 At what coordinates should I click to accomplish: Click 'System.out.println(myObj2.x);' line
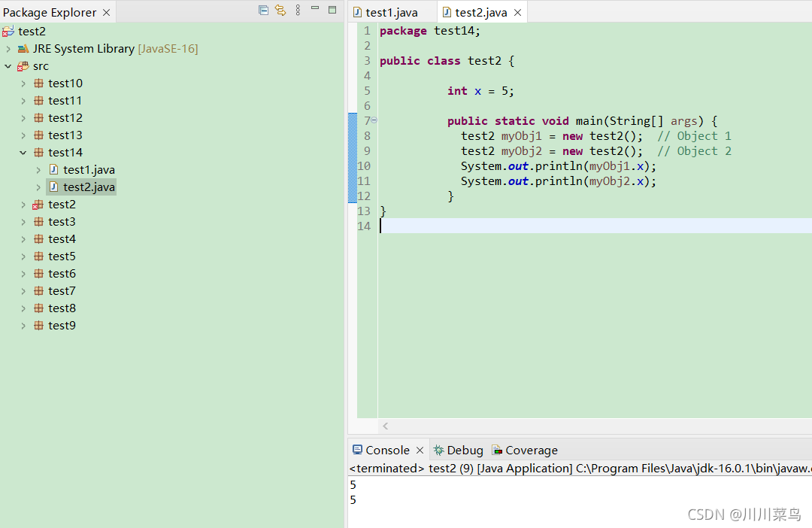click(559, 181)
